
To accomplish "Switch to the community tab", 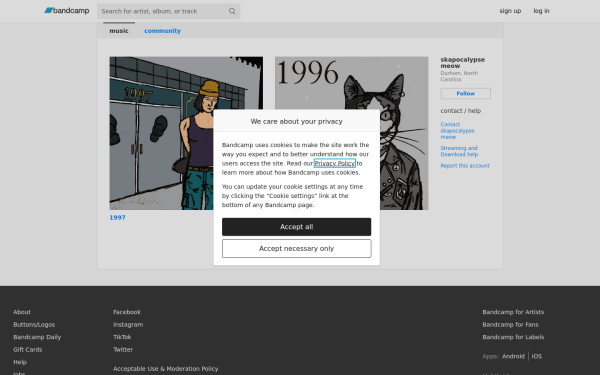I will (x=162, y=31).
